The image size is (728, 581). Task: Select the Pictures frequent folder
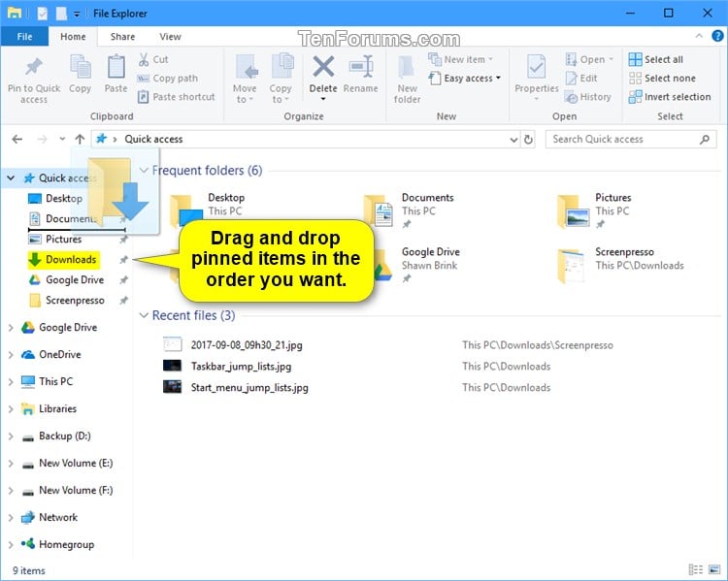click(594, 210)
